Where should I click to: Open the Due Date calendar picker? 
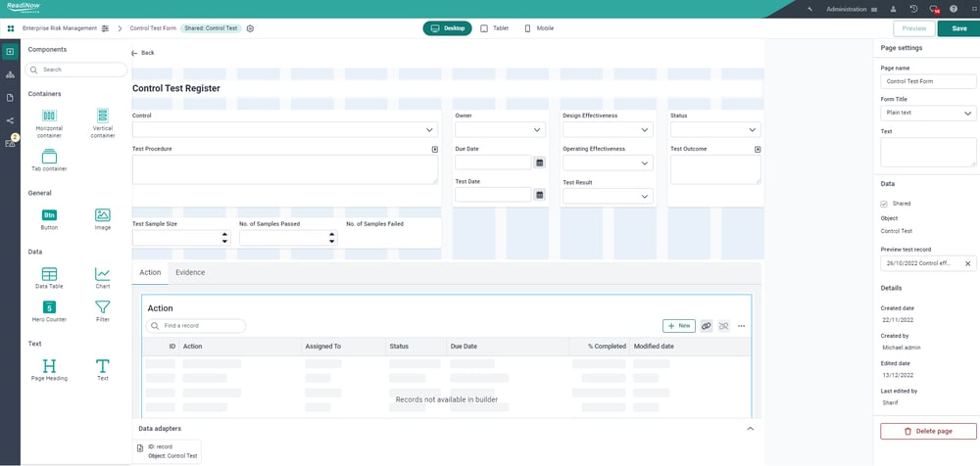[x=540, y=163]
